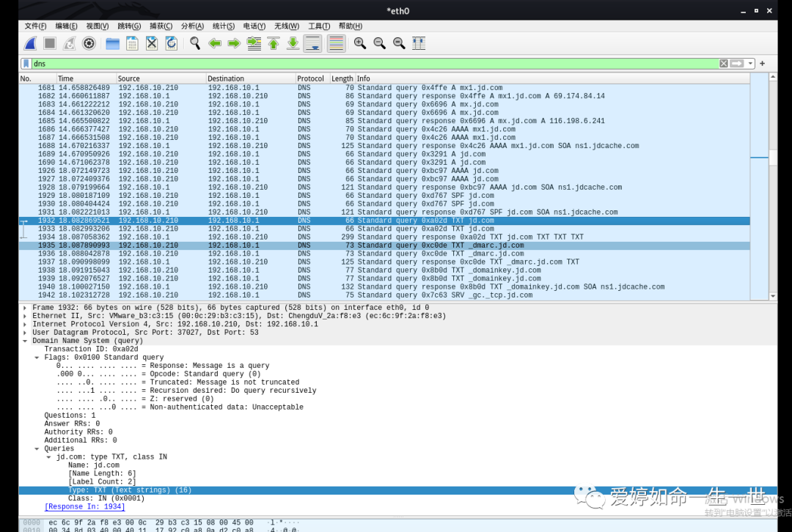Image resolution: width=792 pixels, height=532 pixels.
Task: Select packet 1942 SRV _gc._tcp.jd.com row
Action: (x=384, y=295)
